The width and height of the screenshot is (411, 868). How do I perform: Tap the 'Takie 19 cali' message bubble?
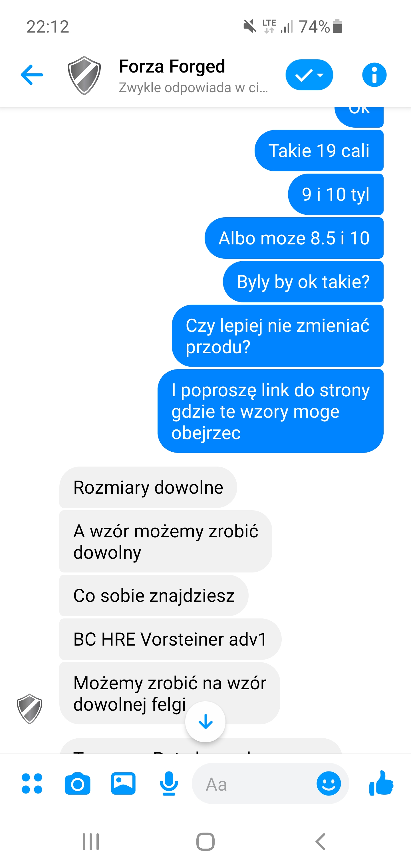coord(319,151)
